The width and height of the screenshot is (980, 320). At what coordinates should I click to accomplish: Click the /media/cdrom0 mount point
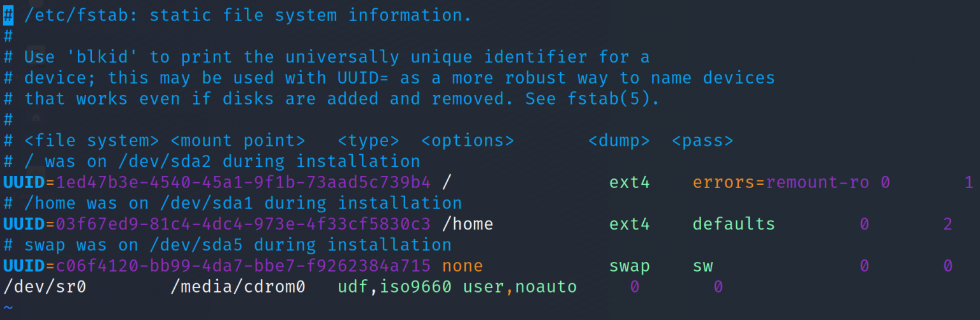237,287
